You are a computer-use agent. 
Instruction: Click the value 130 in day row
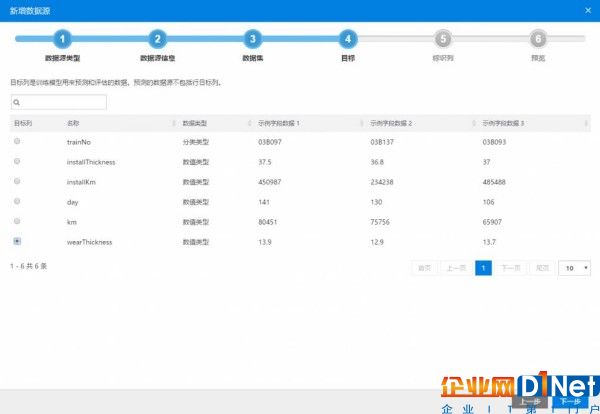376,202
